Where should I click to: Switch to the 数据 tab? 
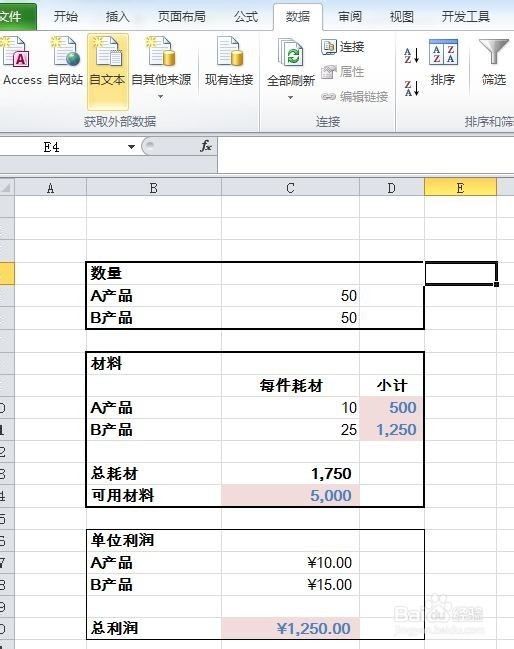coord(298,17)
